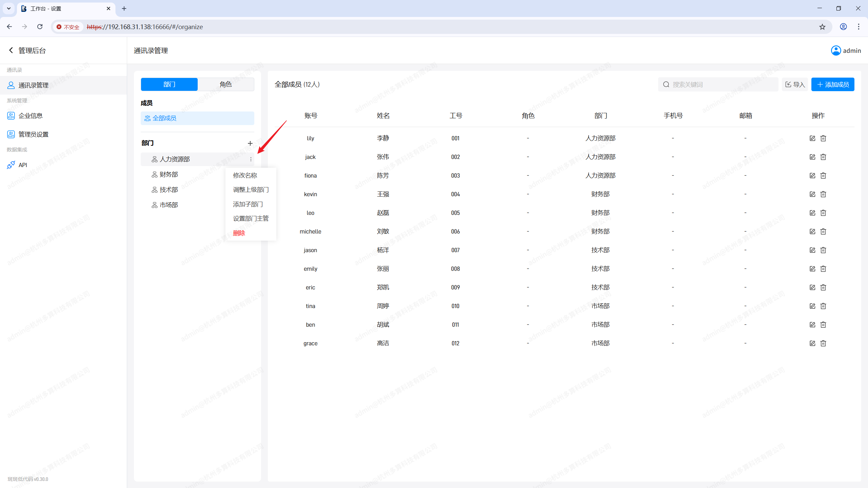Choose 修改名称 from context menu
The image size is (868, 488).
(x=245, y=175)
